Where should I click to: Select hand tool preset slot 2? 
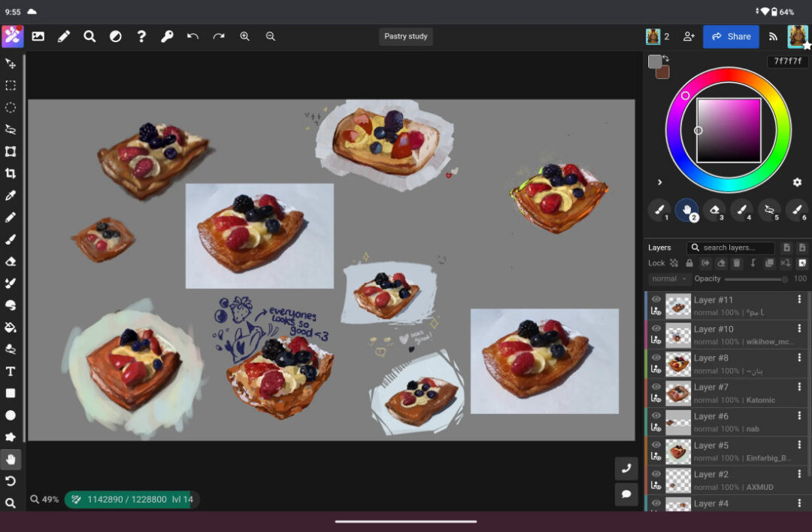[x=686, y=210]
